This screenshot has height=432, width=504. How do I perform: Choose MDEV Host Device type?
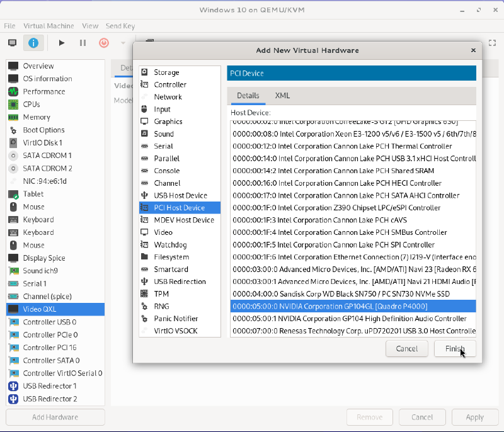(x=180, y=220)
